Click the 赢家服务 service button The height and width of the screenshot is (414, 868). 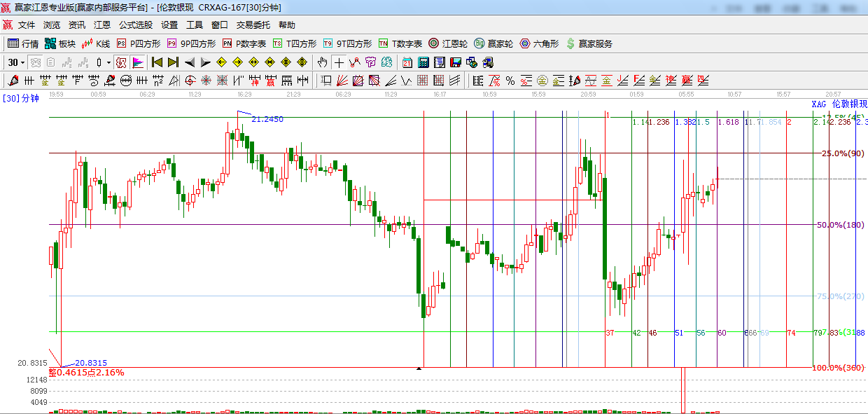click(x=589, y=43)
